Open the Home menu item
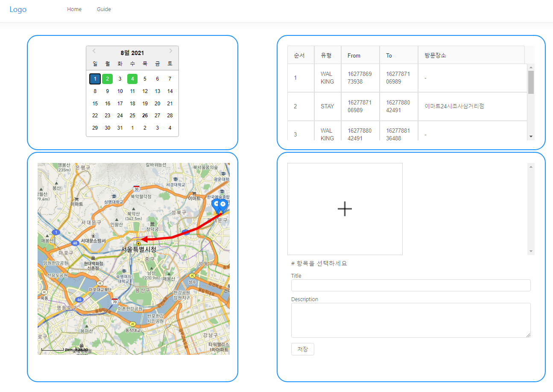 click(74, 9)
